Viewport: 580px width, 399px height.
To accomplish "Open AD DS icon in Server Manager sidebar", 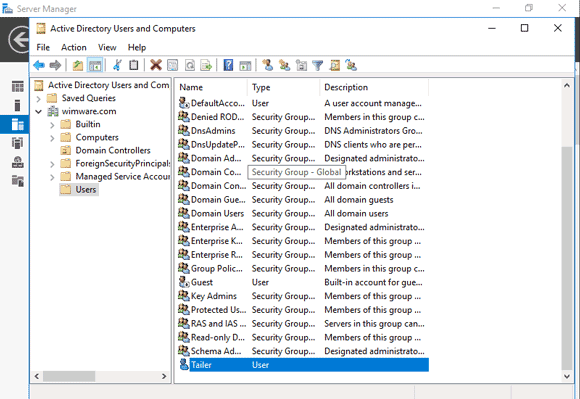I will tap(17, 143).
